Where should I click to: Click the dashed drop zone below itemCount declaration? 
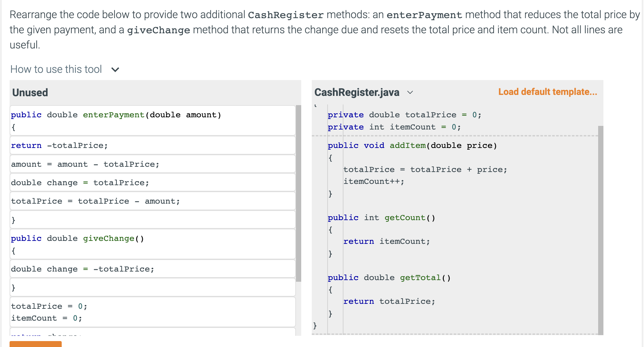(x=455, y=135)
